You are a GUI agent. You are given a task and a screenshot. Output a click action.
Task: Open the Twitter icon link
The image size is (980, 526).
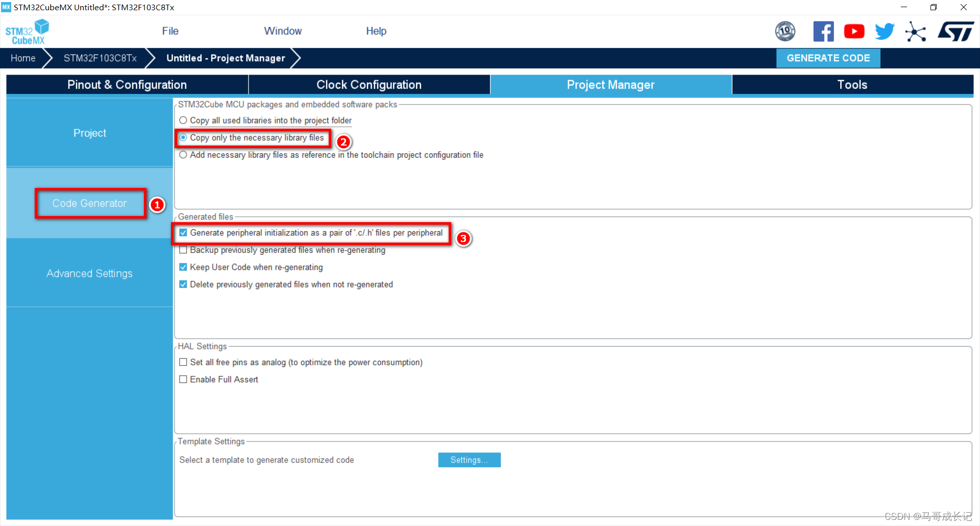pos(885,31)
